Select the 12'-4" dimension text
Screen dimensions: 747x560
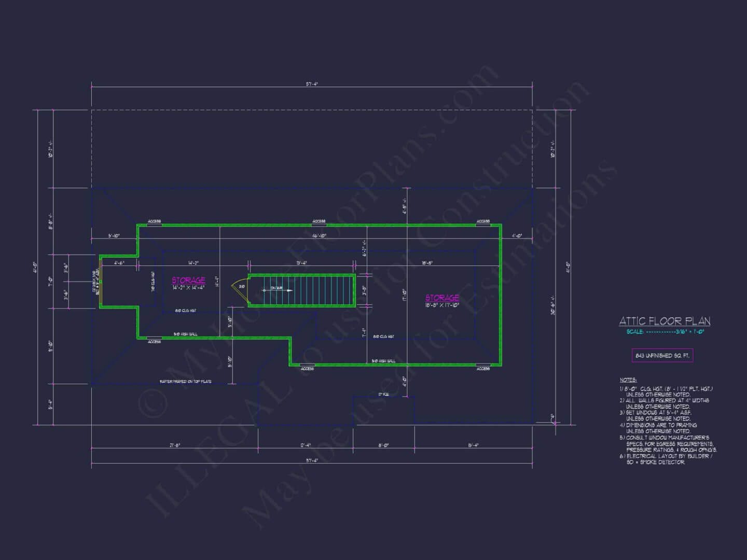(305, 445)
